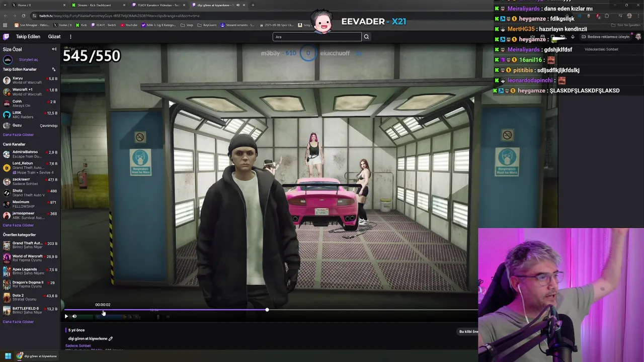The width and height of the screenshot is (644, 362).
Task: Go back with browser back arrow
Action: coord(5,16)
